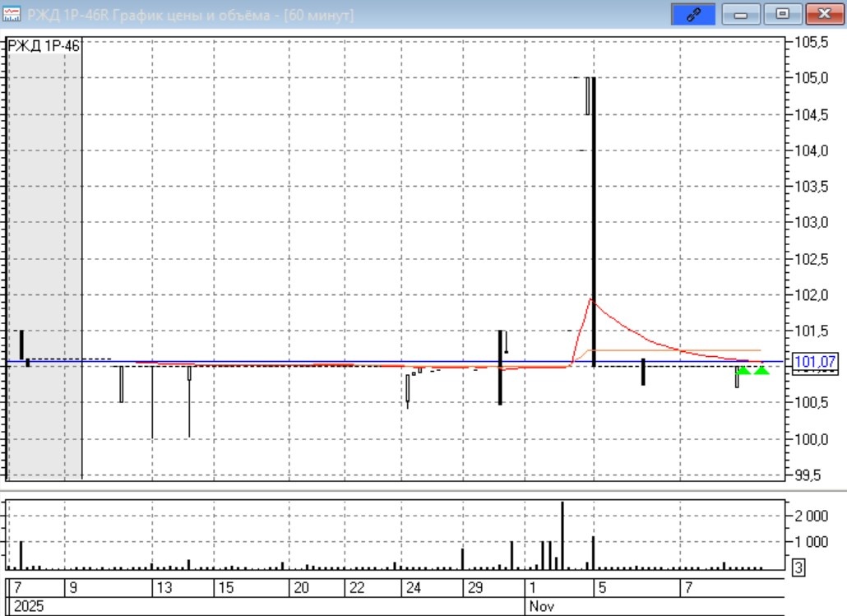Click date 29 on the time axis
The width and height of the screenshot is (847, 616).
(474, 588)
